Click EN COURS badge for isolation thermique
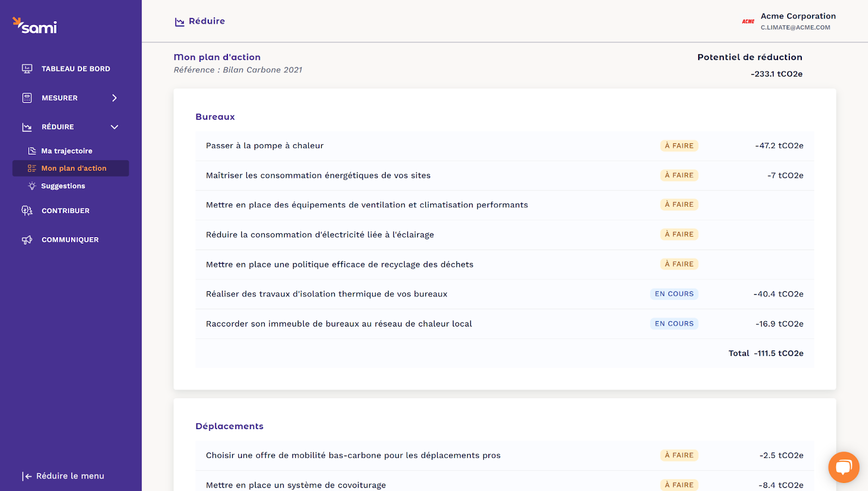This screenshot has width=868, height=491. click(x=674, y=294)
